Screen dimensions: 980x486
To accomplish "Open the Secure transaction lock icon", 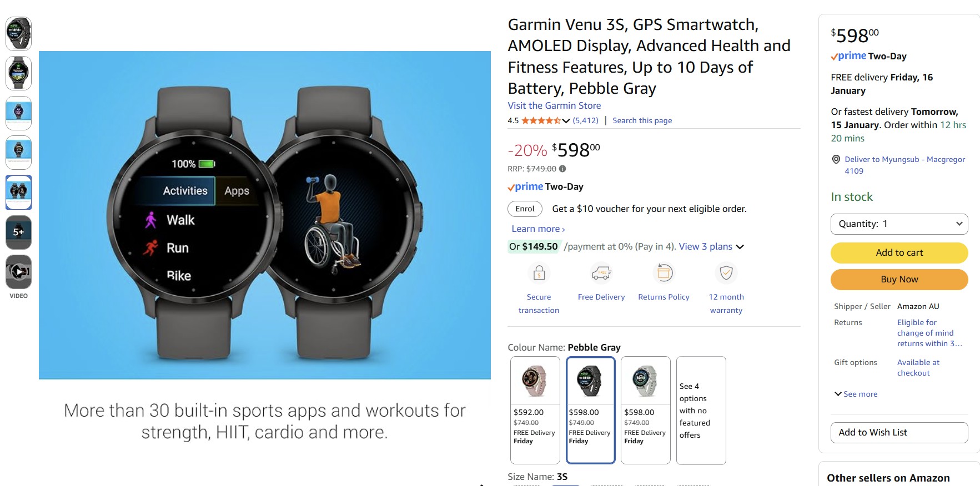I will (x=539, y=273).
